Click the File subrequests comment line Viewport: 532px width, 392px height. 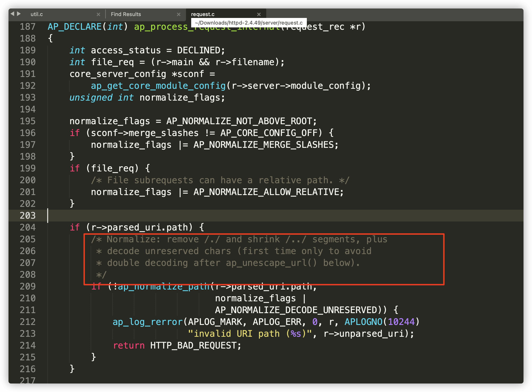click(220, 180)
